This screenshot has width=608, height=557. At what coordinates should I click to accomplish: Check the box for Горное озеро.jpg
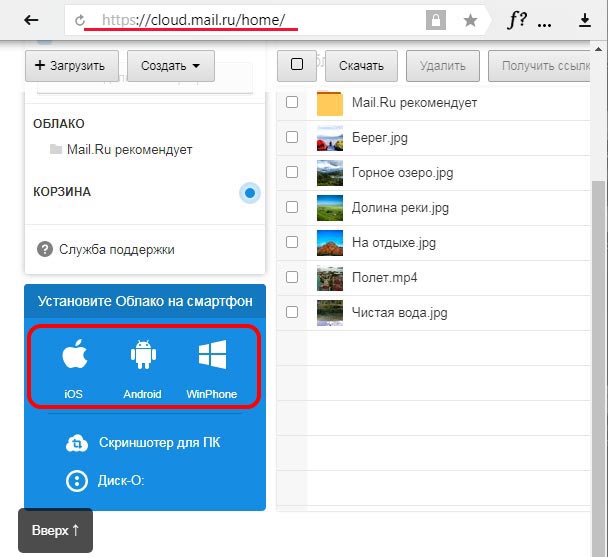(x=292, y=172)
